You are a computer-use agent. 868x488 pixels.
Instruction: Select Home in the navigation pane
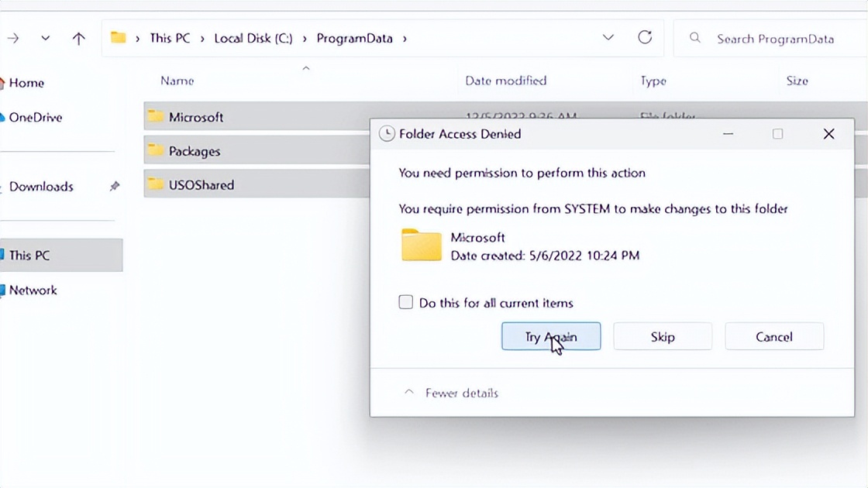28,83
